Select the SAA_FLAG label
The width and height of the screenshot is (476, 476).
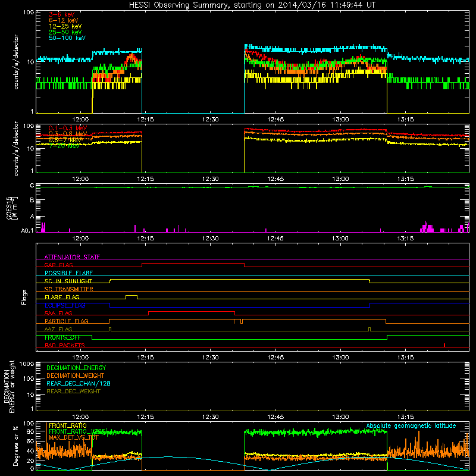[58, 313]
